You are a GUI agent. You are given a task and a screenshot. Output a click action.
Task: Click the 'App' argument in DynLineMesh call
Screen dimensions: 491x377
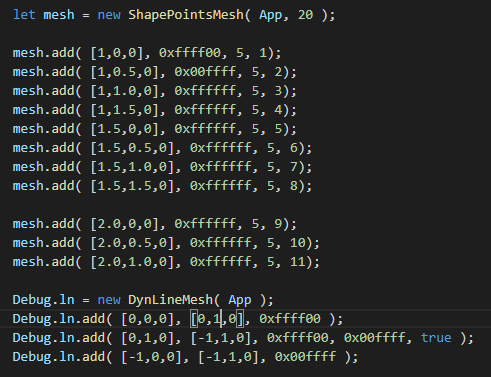240,300
